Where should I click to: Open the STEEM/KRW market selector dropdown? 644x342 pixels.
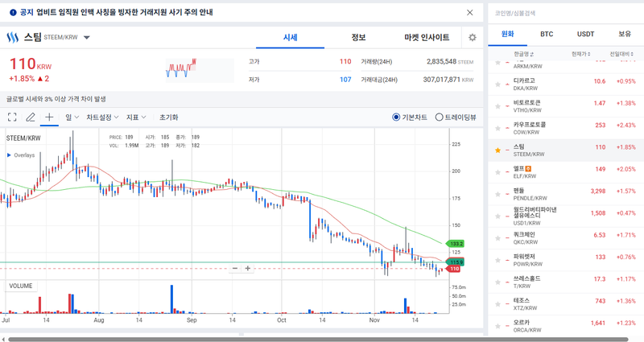click(87, 38)
